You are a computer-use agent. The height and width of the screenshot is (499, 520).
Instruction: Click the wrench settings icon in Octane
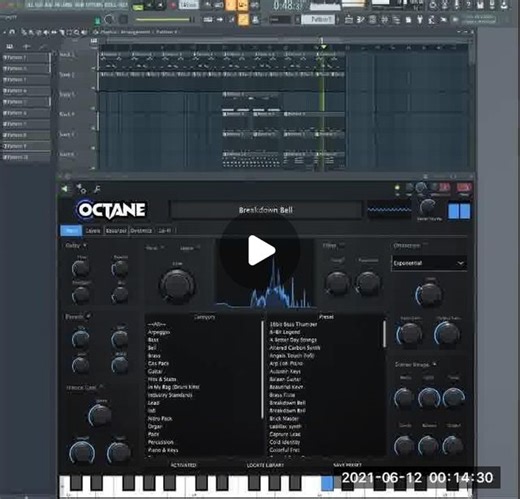click(x=97, y=189)
